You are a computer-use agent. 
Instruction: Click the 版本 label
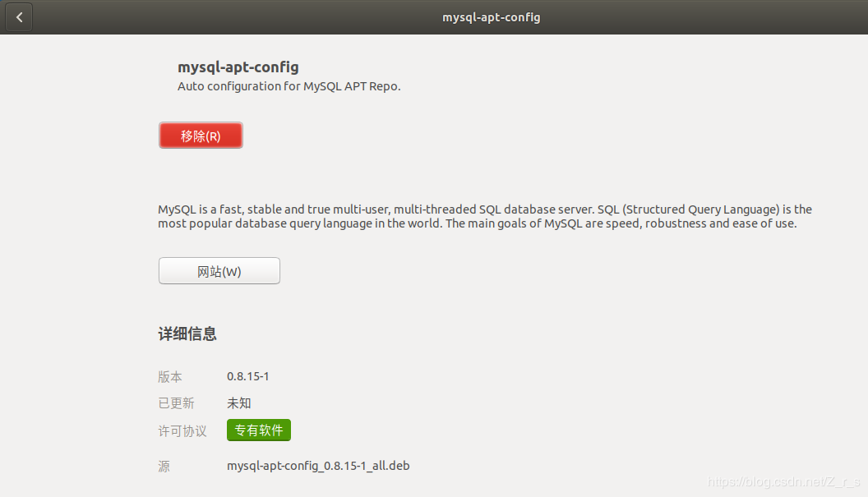coord(170,377)
